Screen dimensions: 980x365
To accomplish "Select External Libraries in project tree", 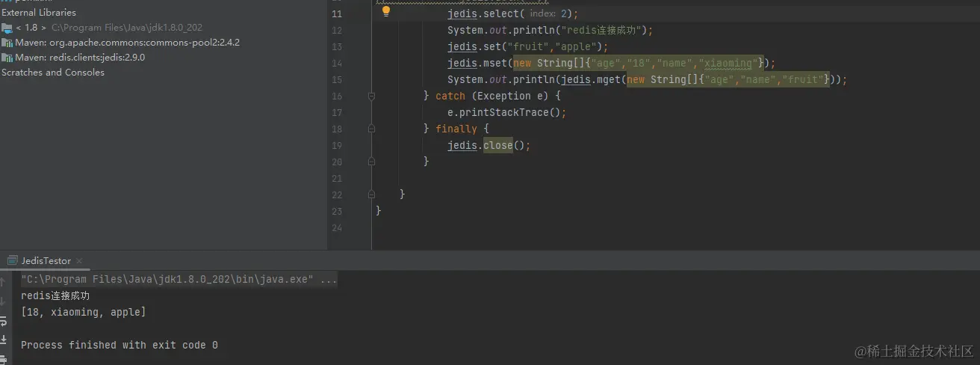I will pyautogui.click(x=38, y=13).
